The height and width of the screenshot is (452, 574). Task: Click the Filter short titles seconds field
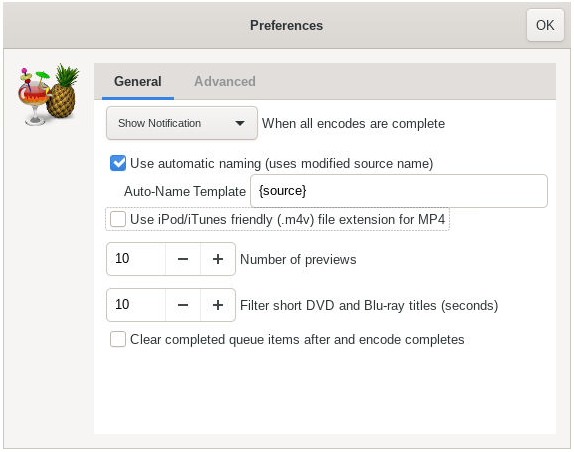click(x=136, y=305)
